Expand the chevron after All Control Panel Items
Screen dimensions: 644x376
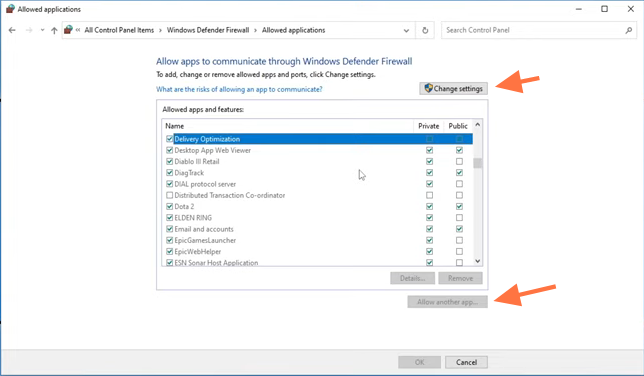click(160, 30)
